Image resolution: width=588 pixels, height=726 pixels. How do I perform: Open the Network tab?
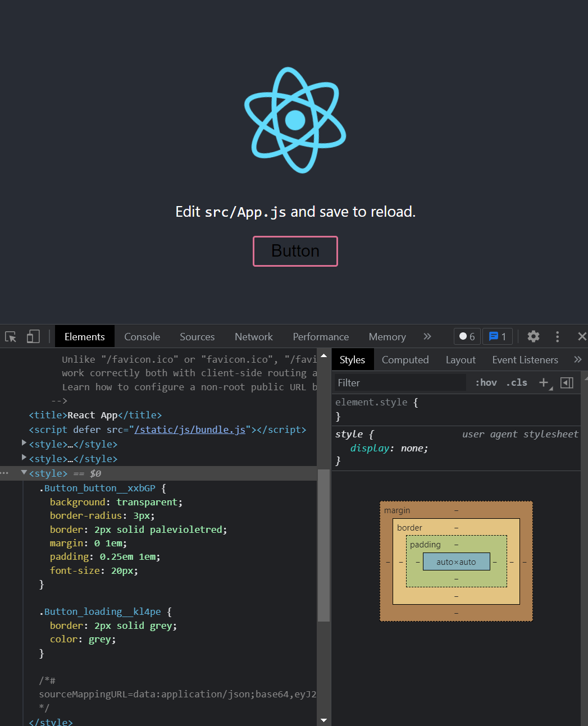click(x=254, y=336)
